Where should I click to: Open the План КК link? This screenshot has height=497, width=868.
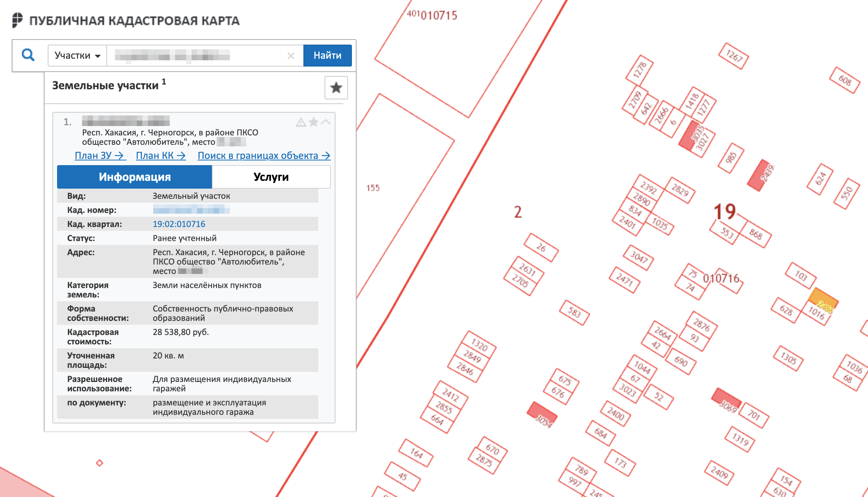click(x=161, y=155)
